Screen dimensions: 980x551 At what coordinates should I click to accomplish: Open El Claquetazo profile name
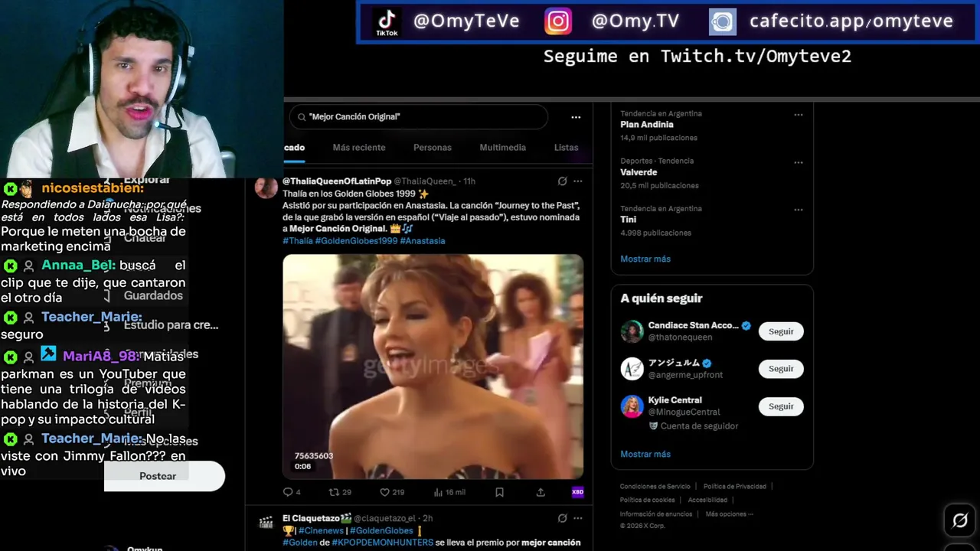click(317, 518)
